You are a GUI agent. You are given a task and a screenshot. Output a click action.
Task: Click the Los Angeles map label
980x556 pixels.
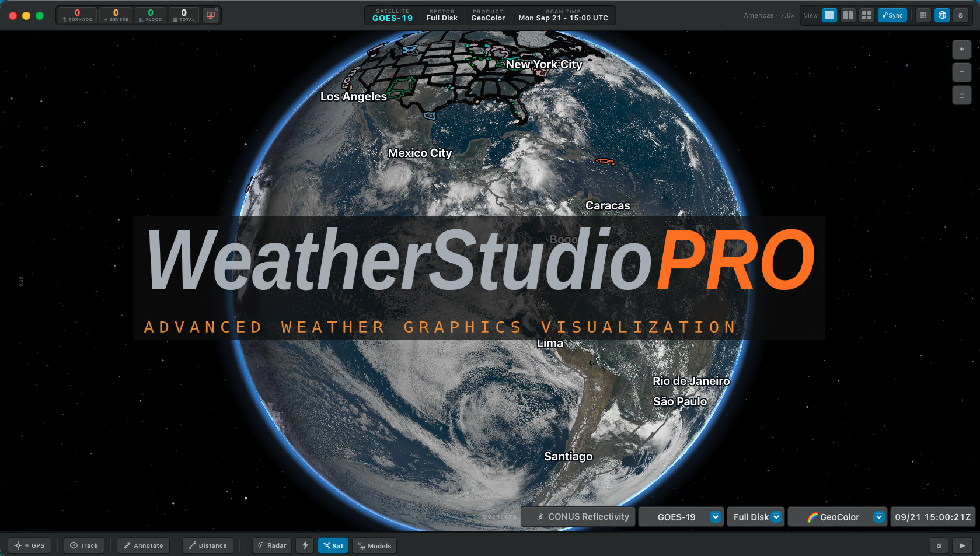coord(354,96)
